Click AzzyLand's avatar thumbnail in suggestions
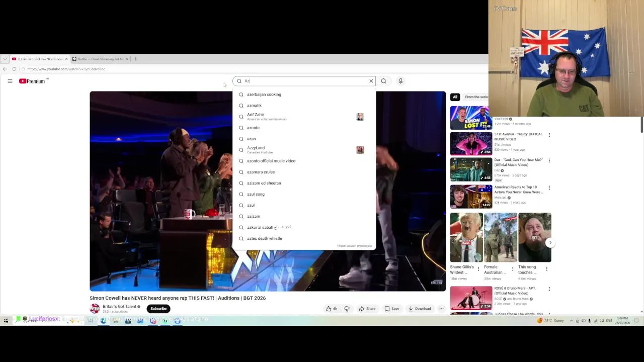The image size is (644, 362). click(360, 150)
